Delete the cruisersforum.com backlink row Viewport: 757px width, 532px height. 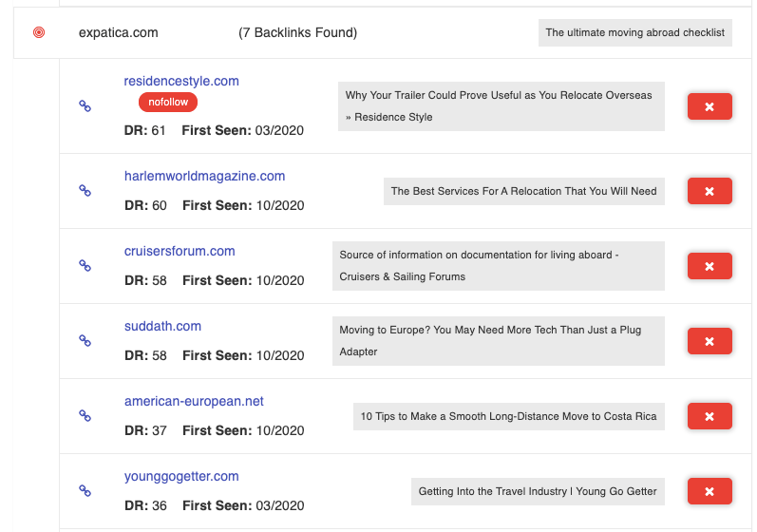(x=709, y=266)
